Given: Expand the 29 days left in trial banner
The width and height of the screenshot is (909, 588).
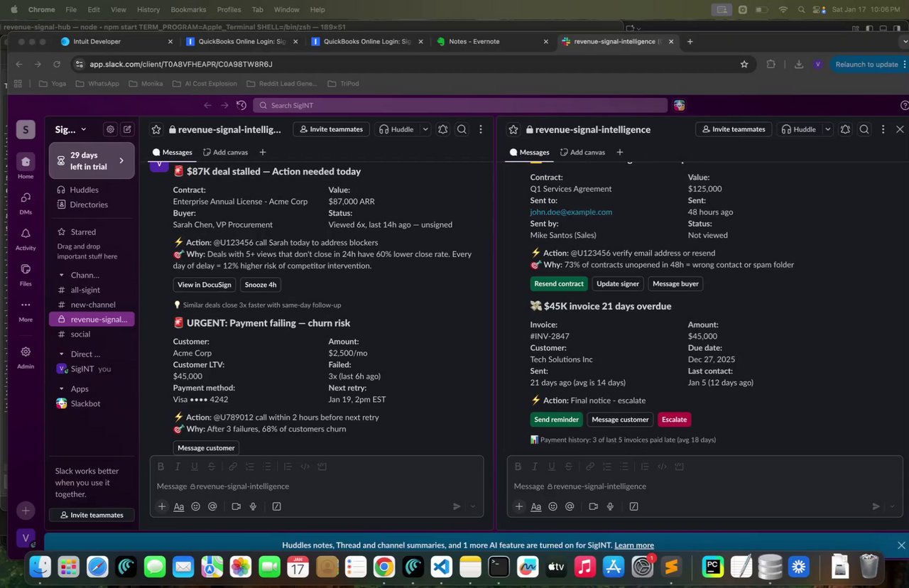Looking at the screenshot, I should click(92, 160).
